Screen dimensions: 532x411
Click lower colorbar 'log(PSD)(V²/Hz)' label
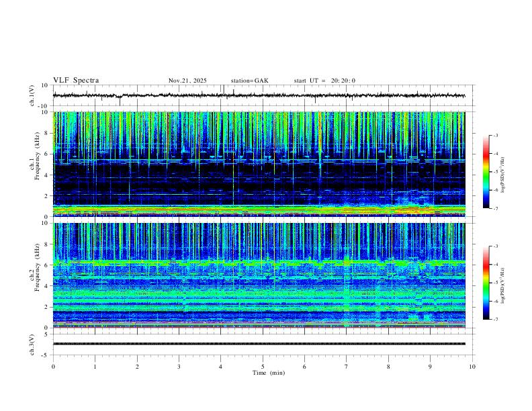502,286
